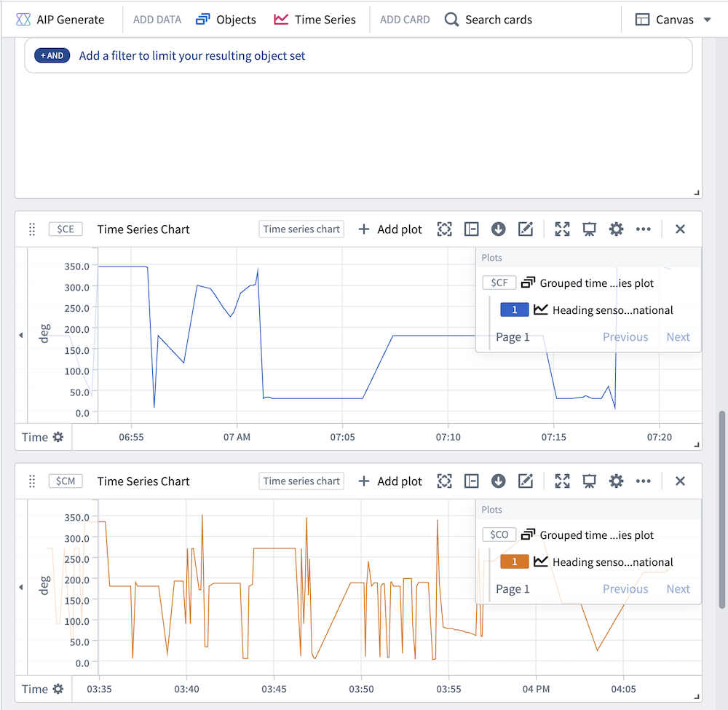Add plot to the $CM chart

point(390,481)
